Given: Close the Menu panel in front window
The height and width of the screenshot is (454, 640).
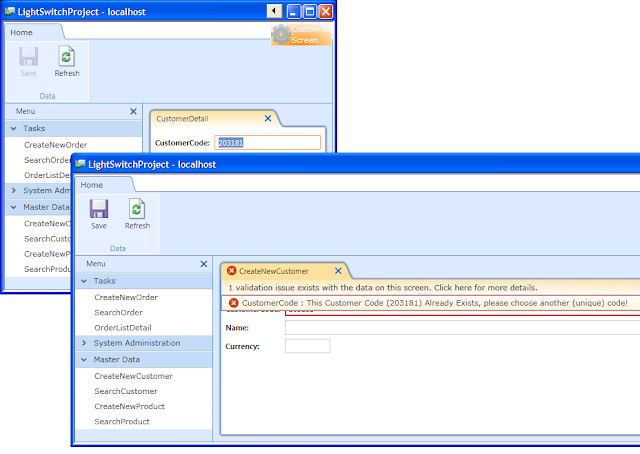Looking at the screenshot, I should 204,264.
